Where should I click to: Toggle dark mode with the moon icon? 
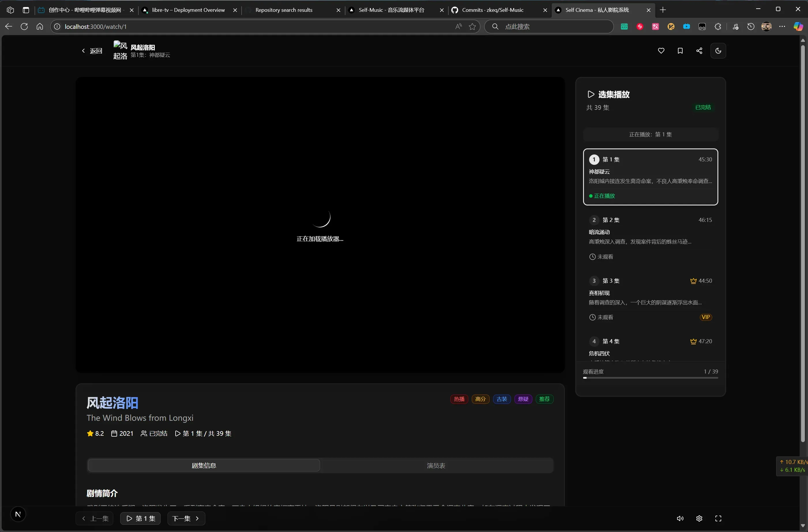(718, 51)
